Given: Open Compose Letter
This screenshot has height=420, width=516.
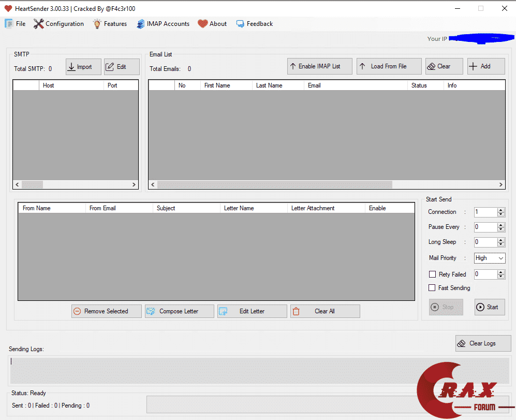Looking at the screenshot, I should pos(180,311).
